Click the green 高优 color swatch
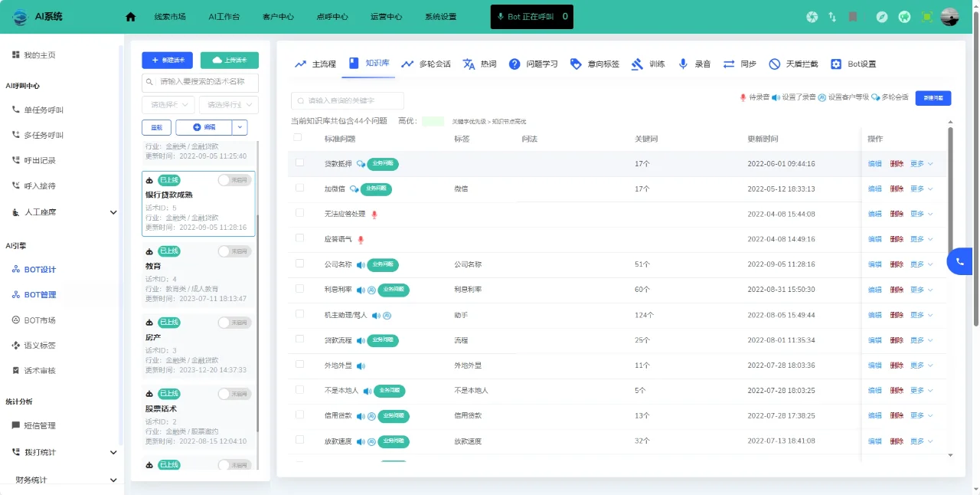This screenshot has height=495, width=980. pos(433,121)
